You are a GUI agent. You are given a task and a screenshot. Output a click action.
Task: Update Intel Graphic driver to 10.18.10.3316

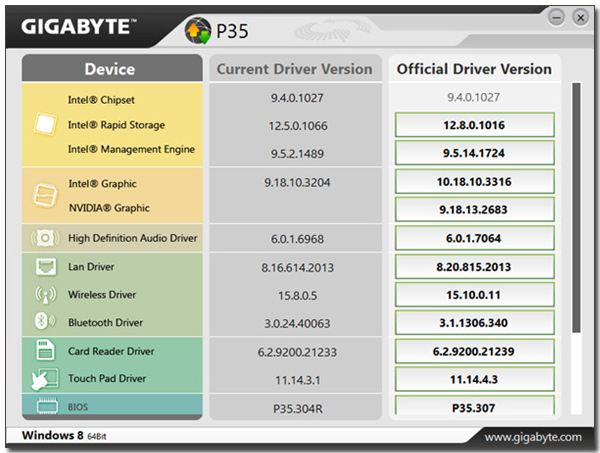point(474,181)
